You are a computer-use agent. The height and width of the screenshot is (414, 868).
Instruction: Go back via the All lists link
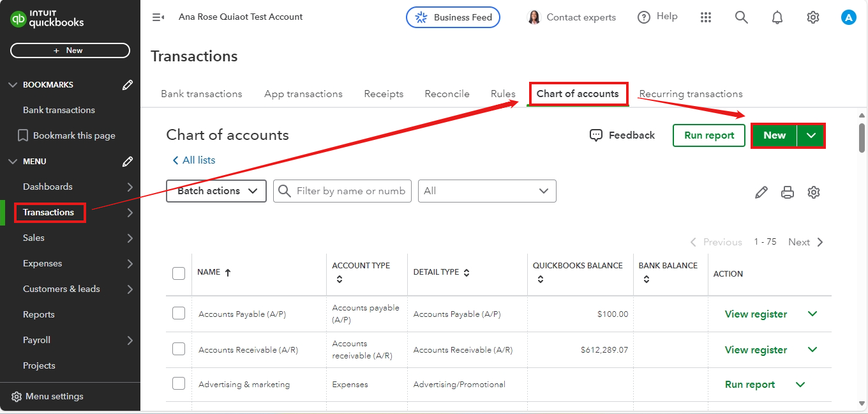pyautogui.click(x=193, y=160)
